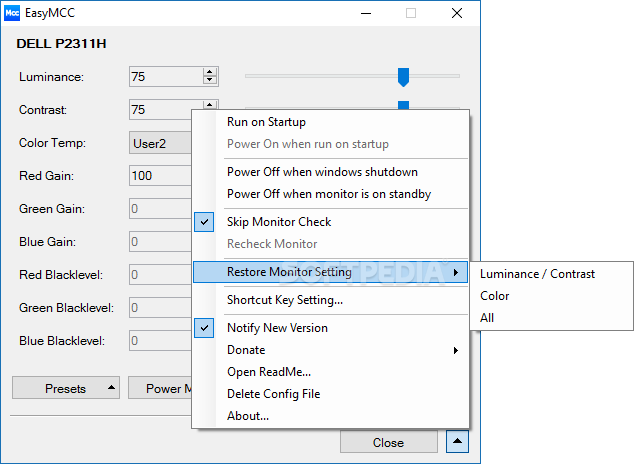Open About... dialog
The image size is (634, 464).
pos(330,416)
